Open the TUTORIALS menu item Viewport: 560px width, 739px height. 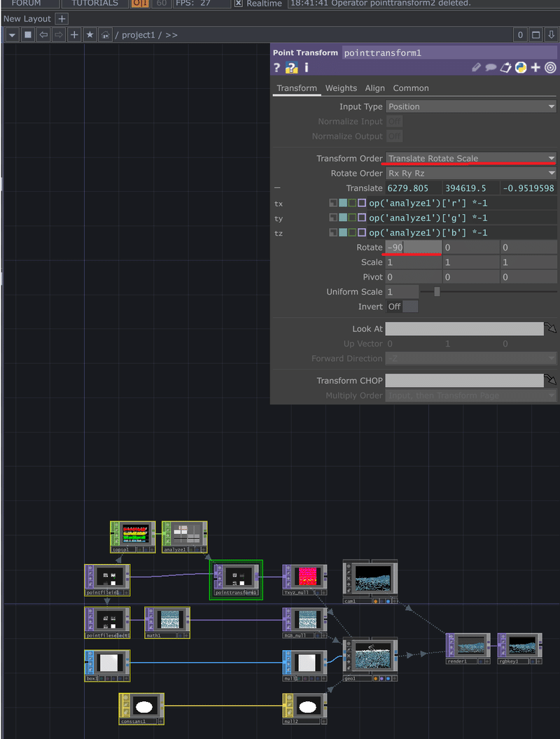click(94, 3)
